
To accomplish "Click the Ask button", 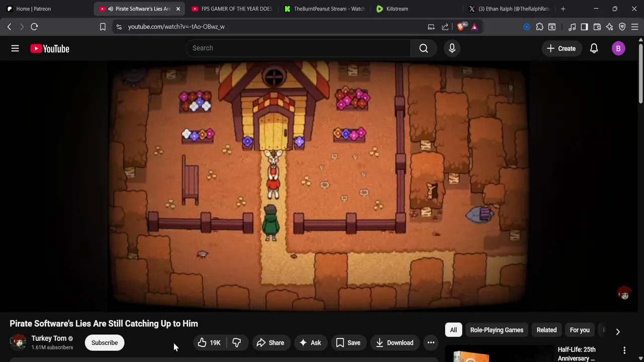I will click(x=310, y=343).
